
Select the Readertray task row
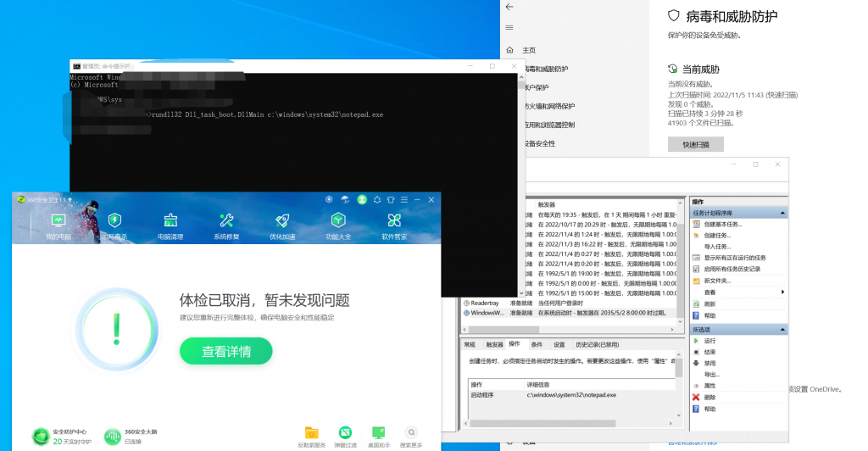(570, 303)
